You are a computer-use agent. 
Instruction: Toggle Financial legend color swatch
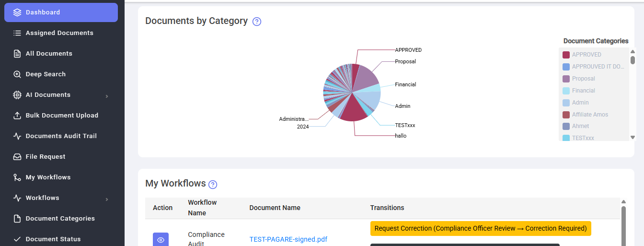tap(566, 91)
